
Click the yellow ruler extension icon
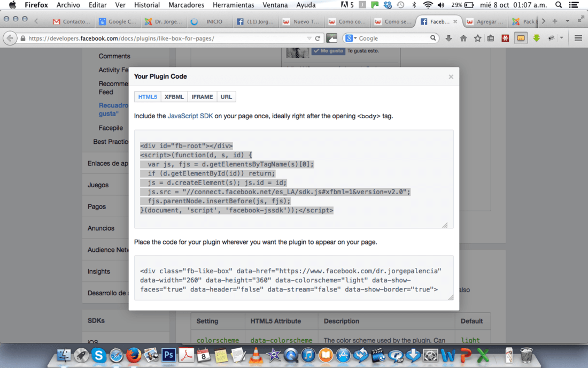click(x=521, y=39)
